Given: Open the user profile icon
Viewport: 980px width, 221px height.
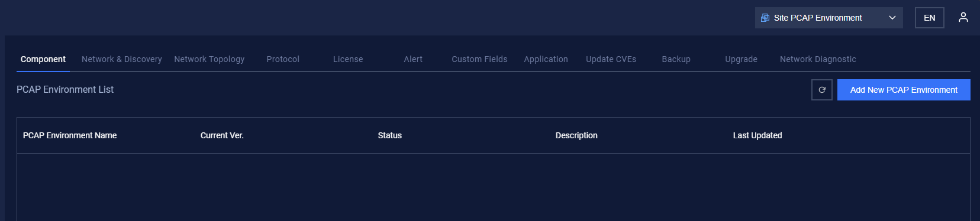Looking at the screenshot, I should coord(963,18).
